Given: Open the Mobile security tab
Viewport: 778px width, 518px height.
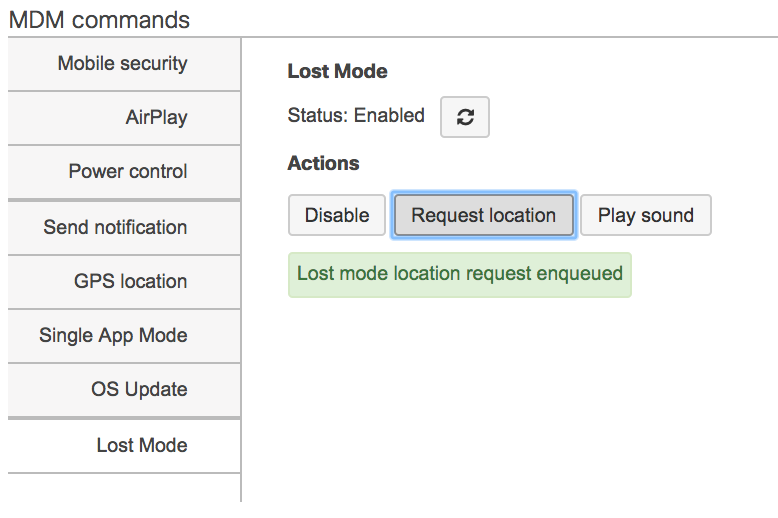Looking at the screenshot, I should [124, 64].
